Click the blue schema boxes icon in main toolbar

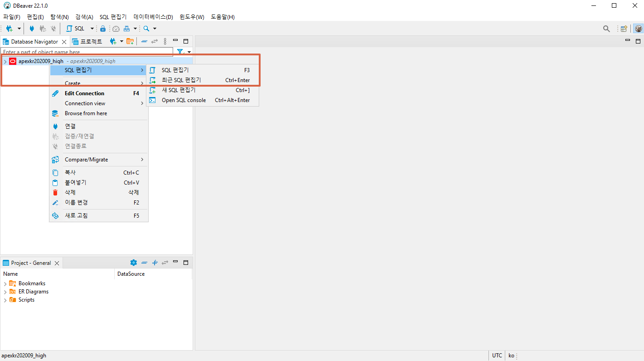click(127, 29)
